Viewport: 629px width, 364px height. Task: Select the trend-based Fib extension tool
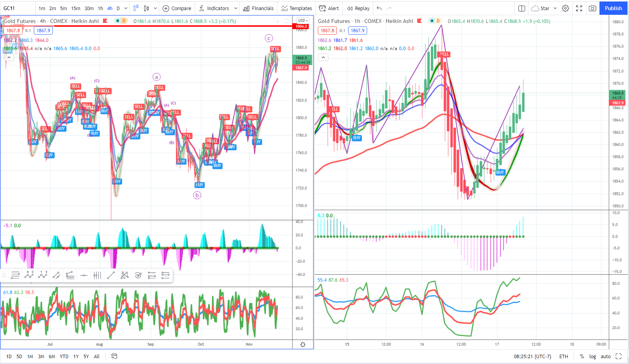pos(165,275)
